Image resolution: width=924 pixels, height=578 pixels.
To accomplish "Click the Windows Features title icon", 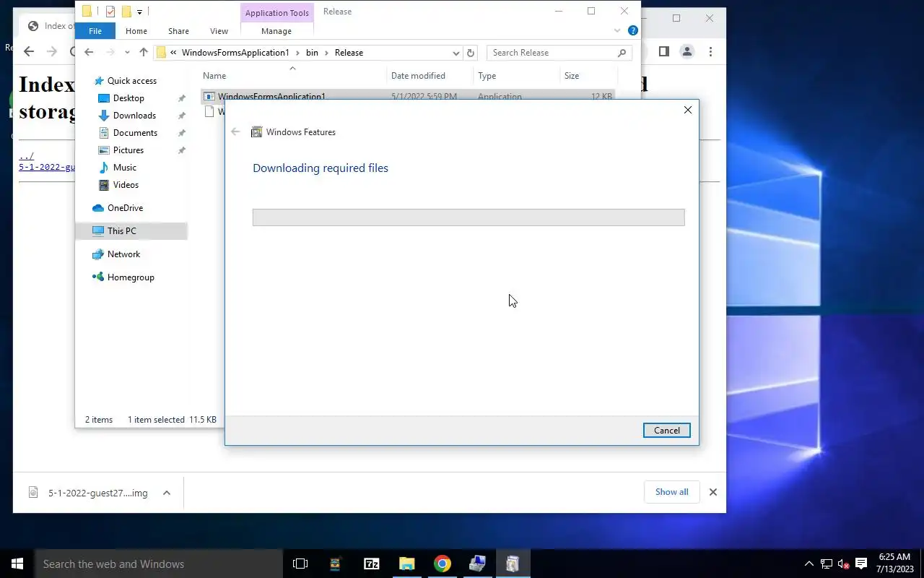I will pyautogui.click(x=256, y=132).
